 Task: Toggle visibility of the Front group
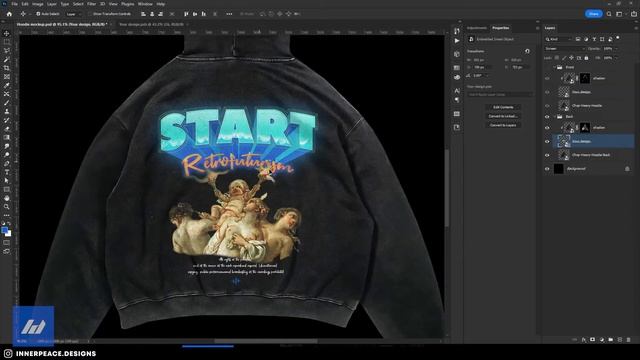547,67
